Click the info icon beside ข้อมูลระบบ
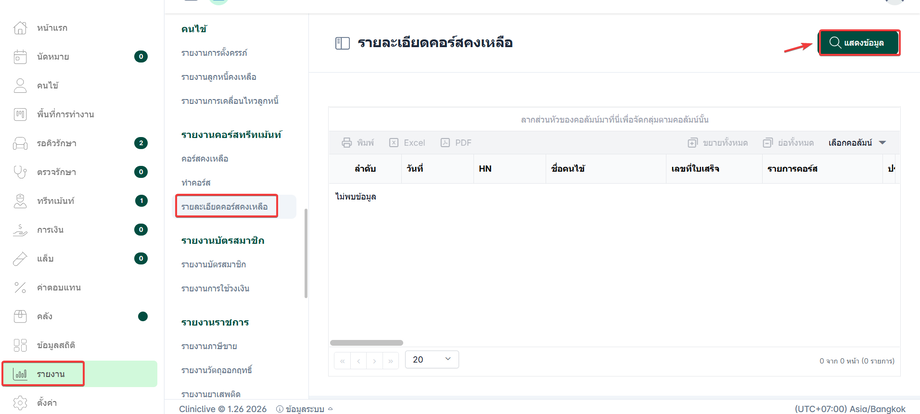The height and width of the screenshot is (414, 920). 279,409
